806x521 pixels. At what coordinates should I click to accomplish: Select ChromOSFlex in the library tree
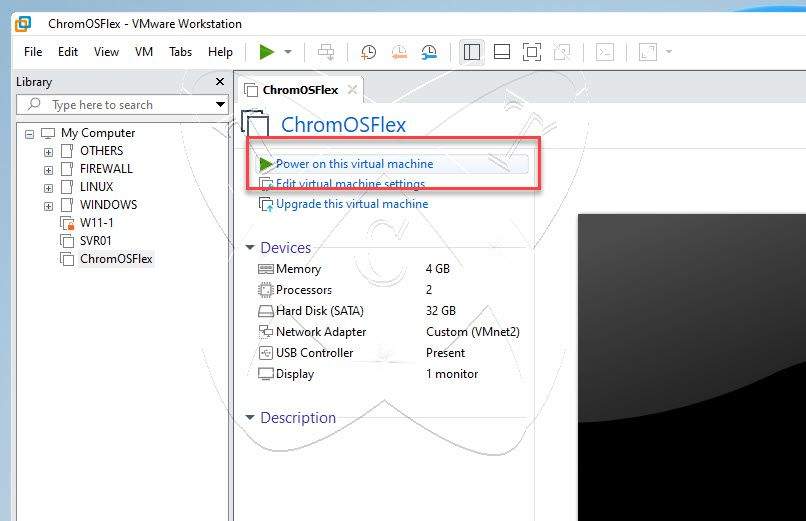click(116, 259)
